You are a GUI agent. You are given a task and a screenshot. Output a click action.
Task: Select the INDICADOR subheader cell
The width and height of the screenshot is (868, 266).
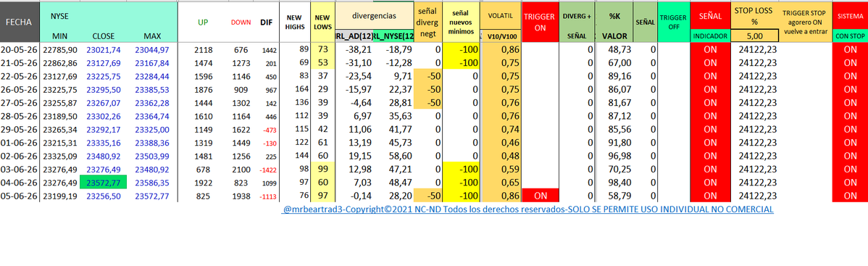coord(709,36)
